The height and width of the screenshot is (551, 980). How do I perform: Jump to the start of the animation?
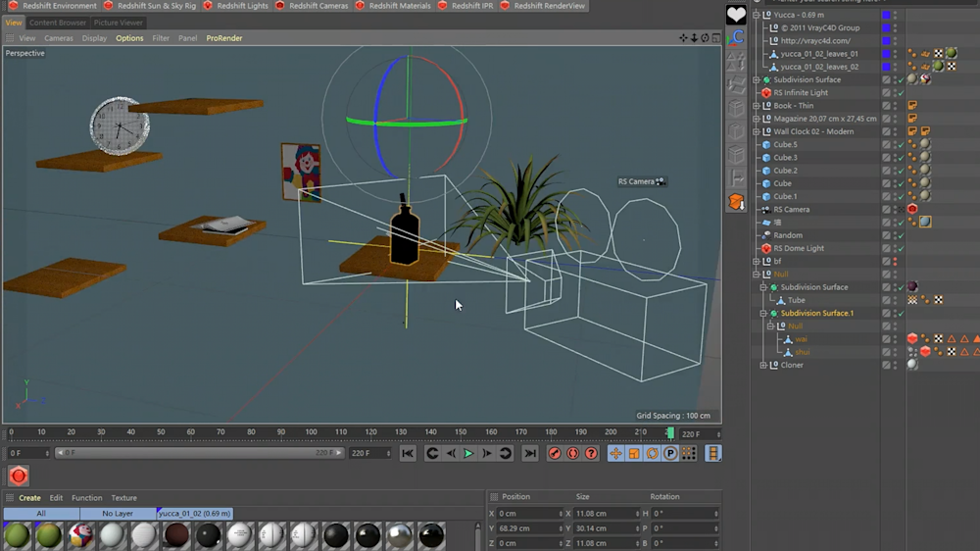coord(408,453)
